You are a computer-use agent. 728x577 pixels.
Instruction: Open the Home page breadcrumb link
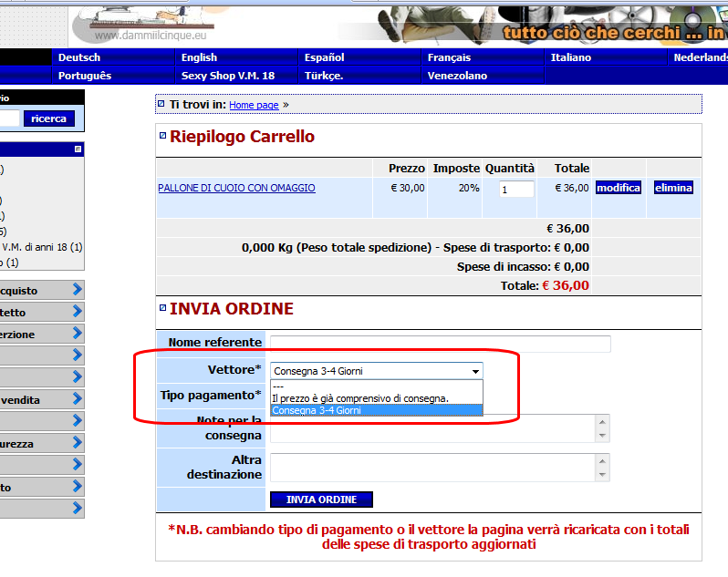coord(254,106)
